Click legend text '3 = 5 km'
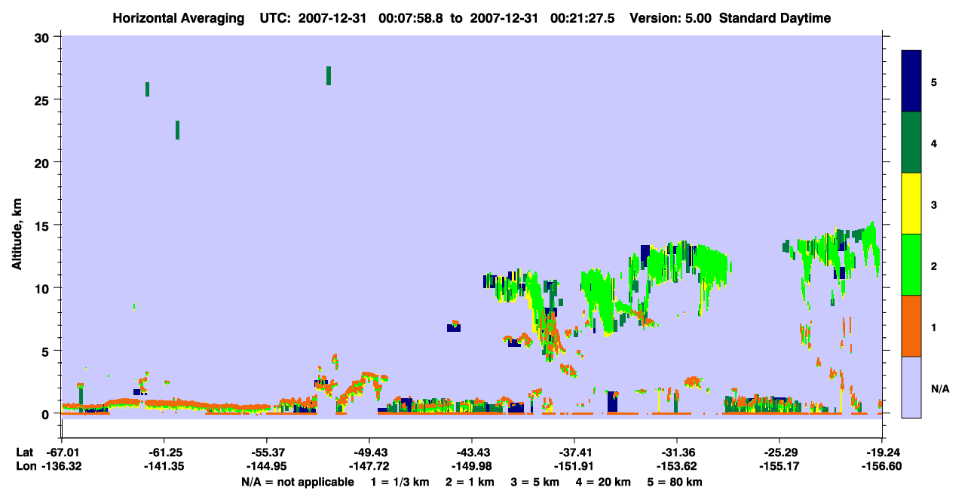 pos(534,482)
